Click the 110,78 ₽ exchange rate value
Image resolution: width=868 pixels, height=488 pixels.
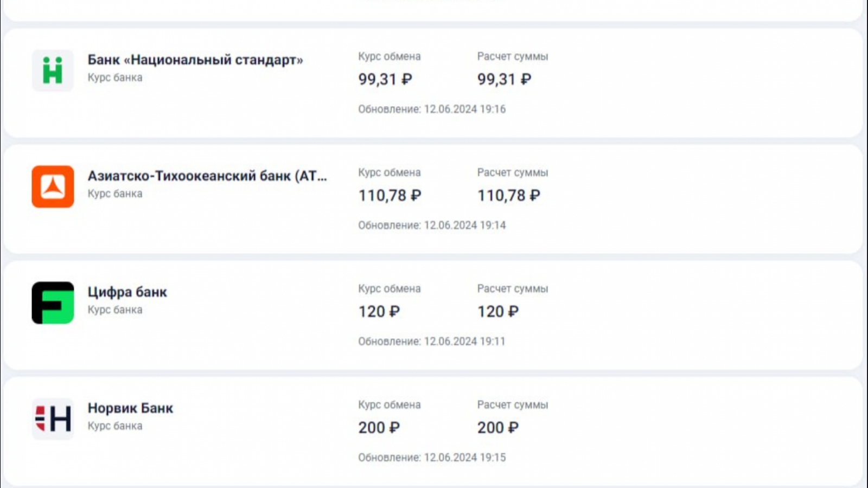[x=390, y=195]
